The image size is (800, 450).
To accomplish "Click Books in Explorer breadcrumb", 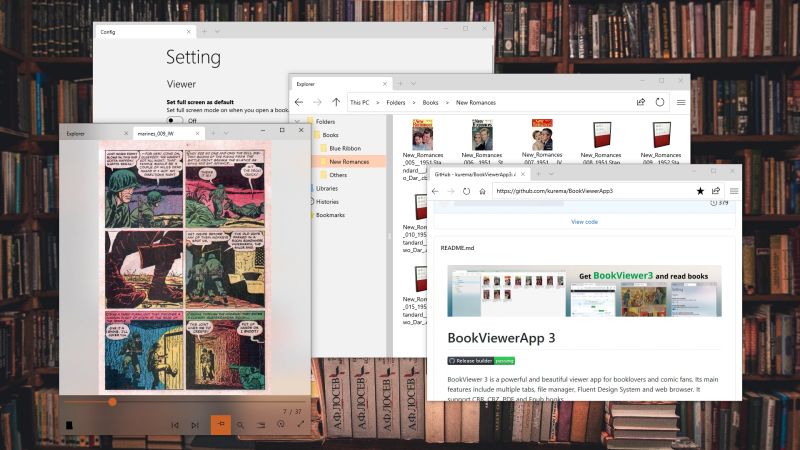I will 430,103.
